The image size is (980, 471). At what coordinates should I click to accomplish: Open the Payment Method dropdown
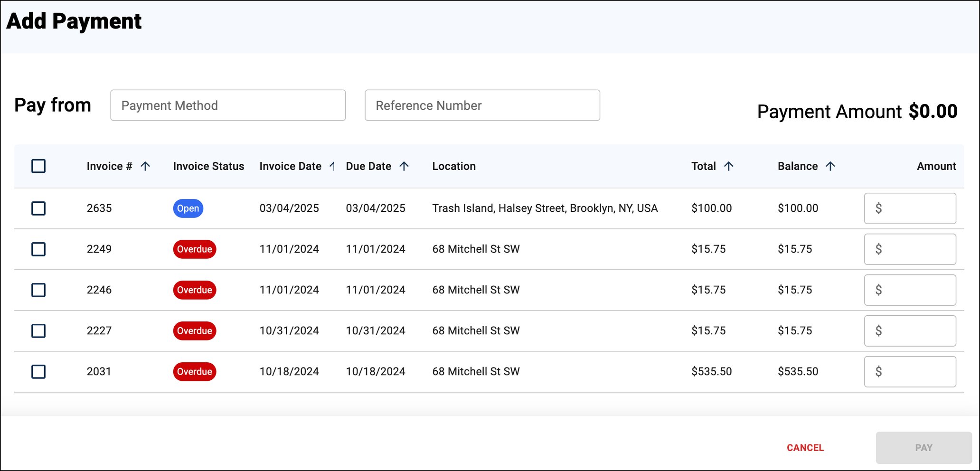[x=228, y=105]
